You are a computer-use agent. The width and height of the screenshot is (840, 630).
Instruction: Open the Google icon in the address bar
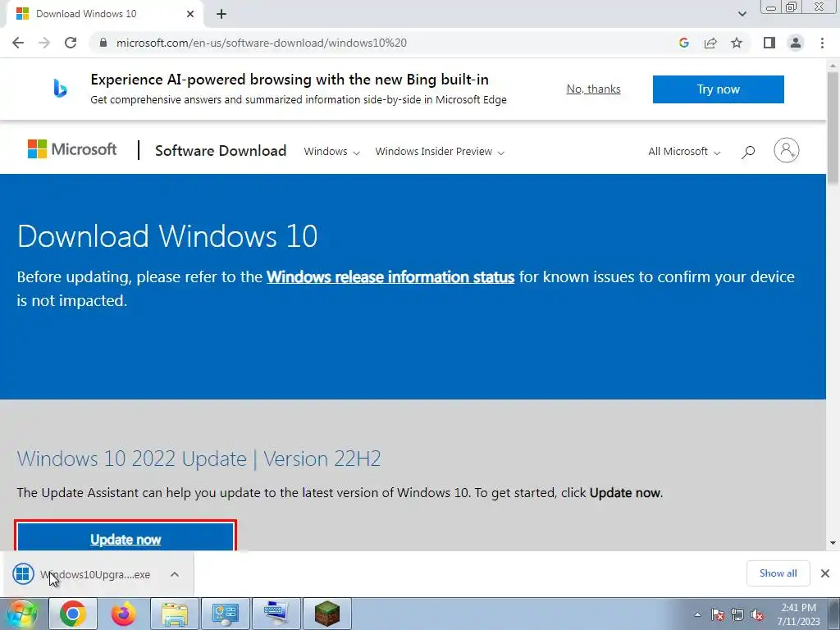click(x=683, y=43)
